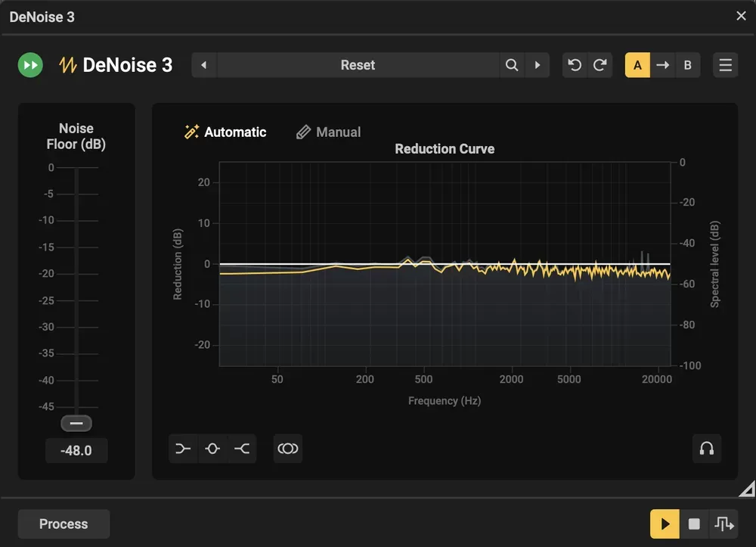The height and width of the screenshot is (547, 756).
Task: Go to the previous preset arrow
Action: coord(204,65)
